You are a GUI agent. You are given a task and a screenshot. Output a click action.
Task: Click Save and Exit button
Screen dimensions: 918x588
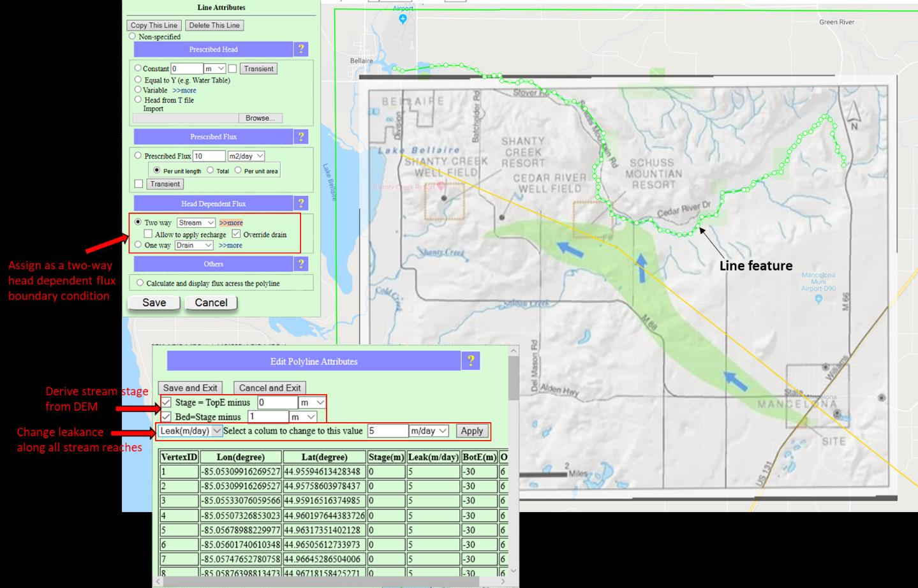pos(190,388)
